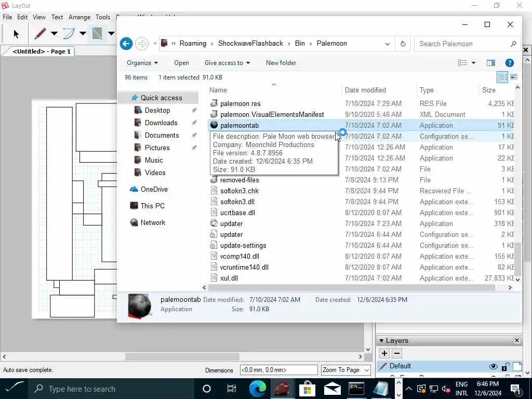
Task: Open Network in navigation pane
Action: [x=153, y=222]
